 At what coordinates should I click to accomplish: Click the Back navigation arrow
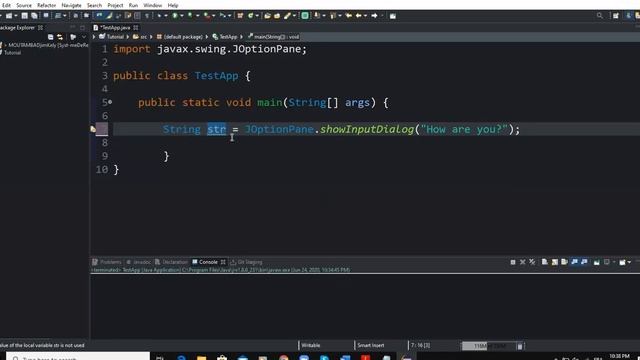(x=358, y=16)
